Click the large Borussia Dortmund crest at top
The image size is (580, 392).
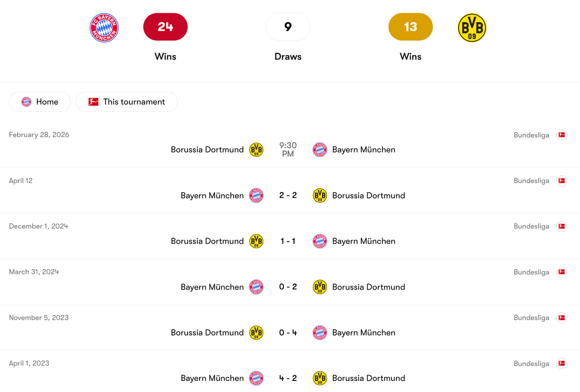click(471, 28)
